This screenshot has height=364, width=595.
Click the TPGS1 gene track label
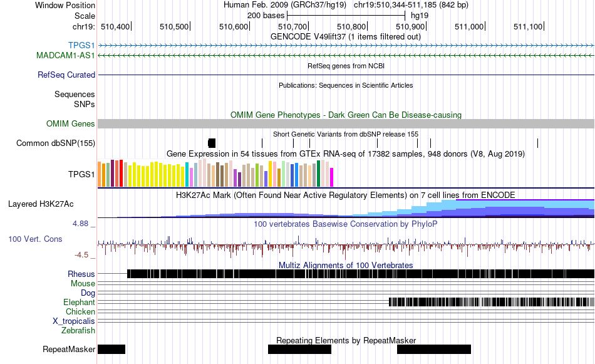81,46
